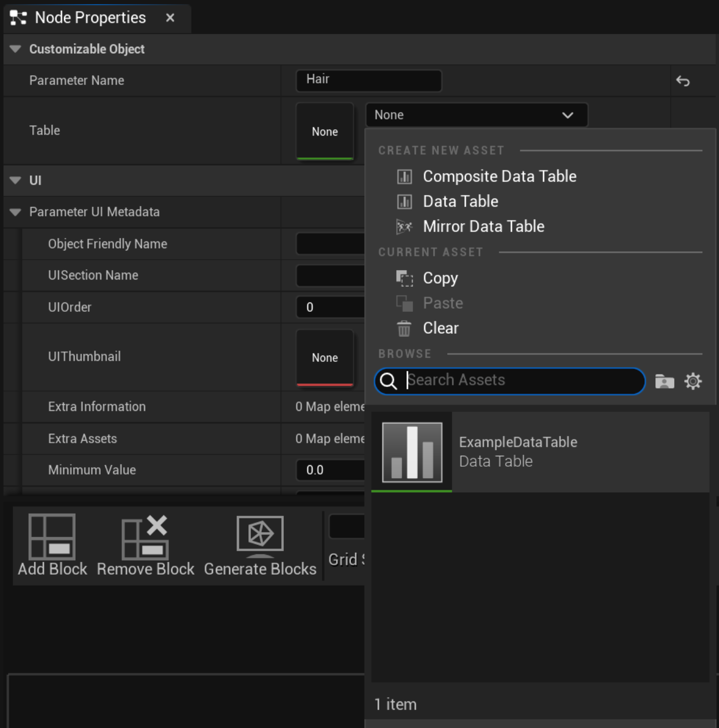
Task: Click the UIOrder value field
Action: [330, 307]
